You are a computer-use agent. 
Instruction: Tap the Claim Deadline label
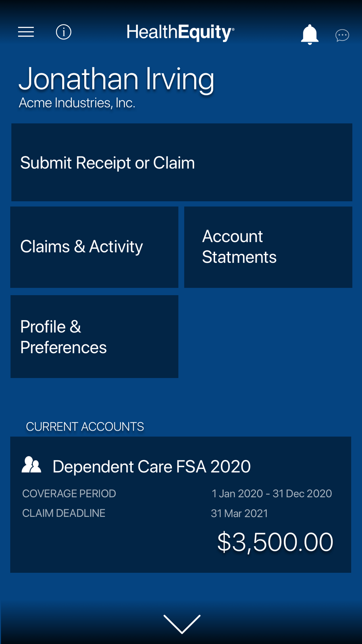(64, 513)
